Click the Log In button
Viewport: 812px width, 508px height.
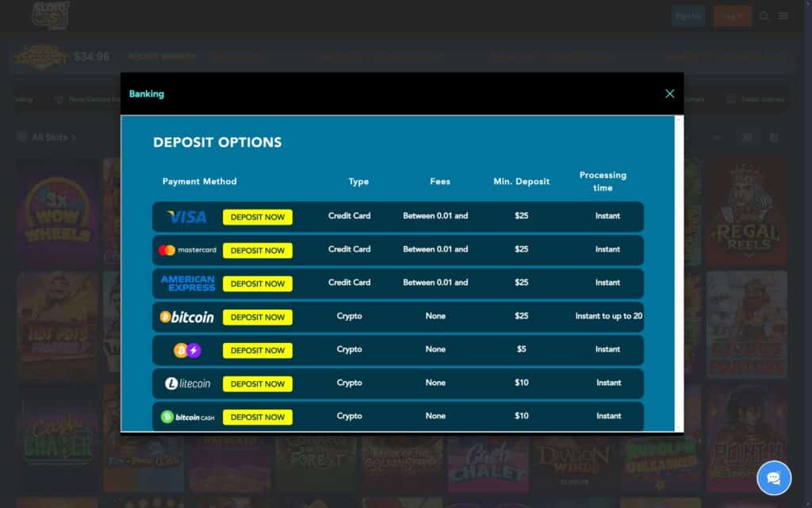[x=732, y=16]
